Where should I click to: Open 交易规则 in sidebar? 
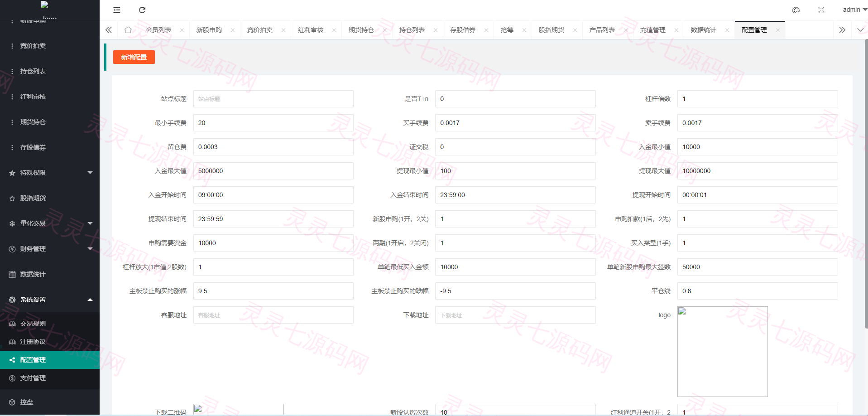coord(50,324)
